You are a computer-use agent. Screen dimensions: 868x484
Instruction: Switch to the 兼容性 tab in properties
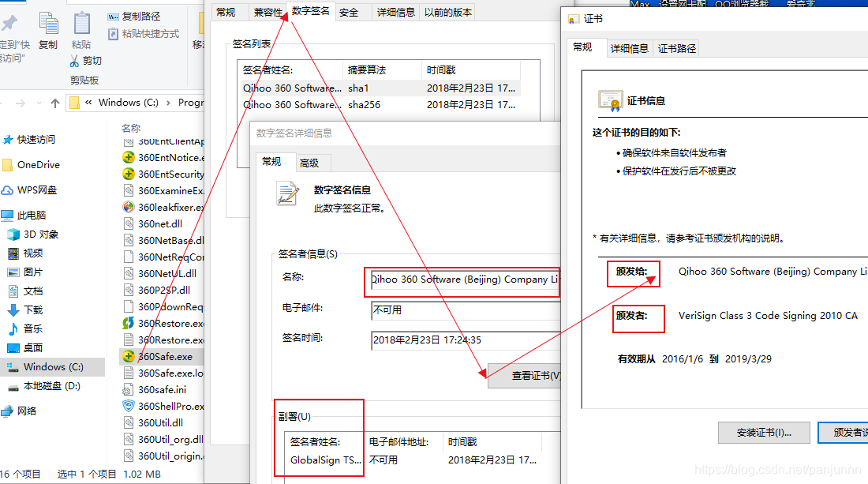[268, 12]
